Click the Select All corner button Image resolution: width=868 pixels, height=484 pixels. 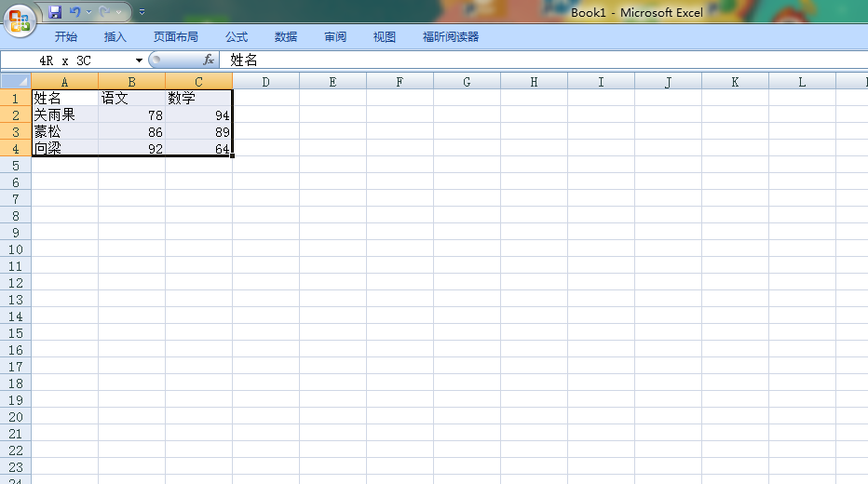[x=16, y=82]
